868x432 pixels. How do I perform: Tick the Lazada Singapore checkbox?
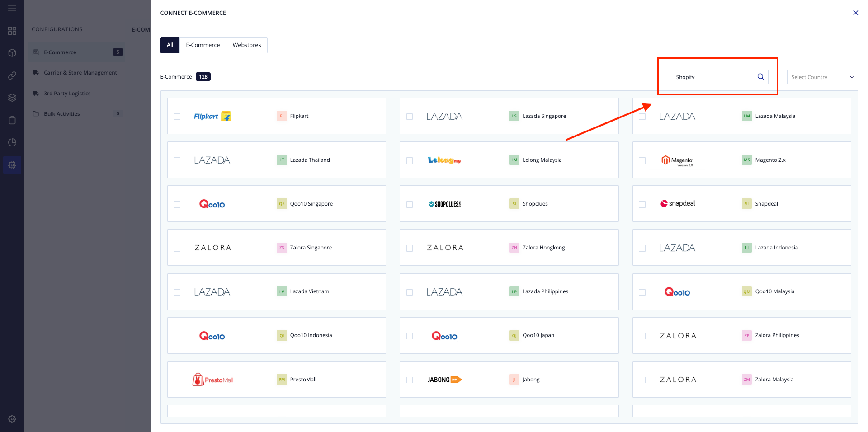coord(410,117)
